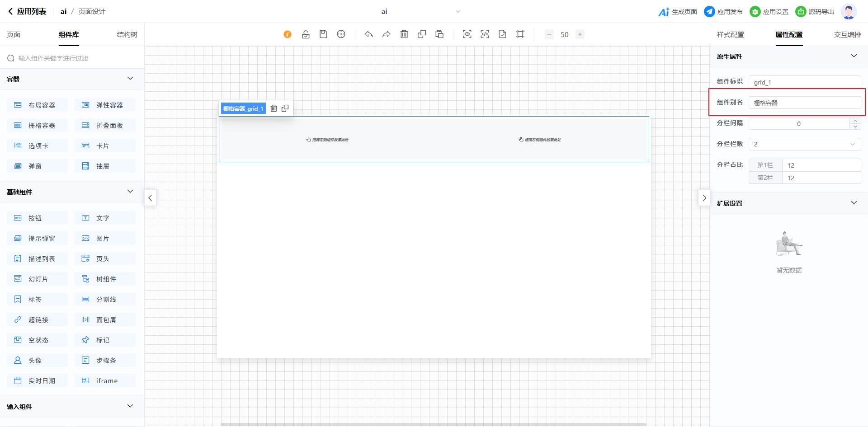Open the 样式配置 tab

(x=730, y=35)
